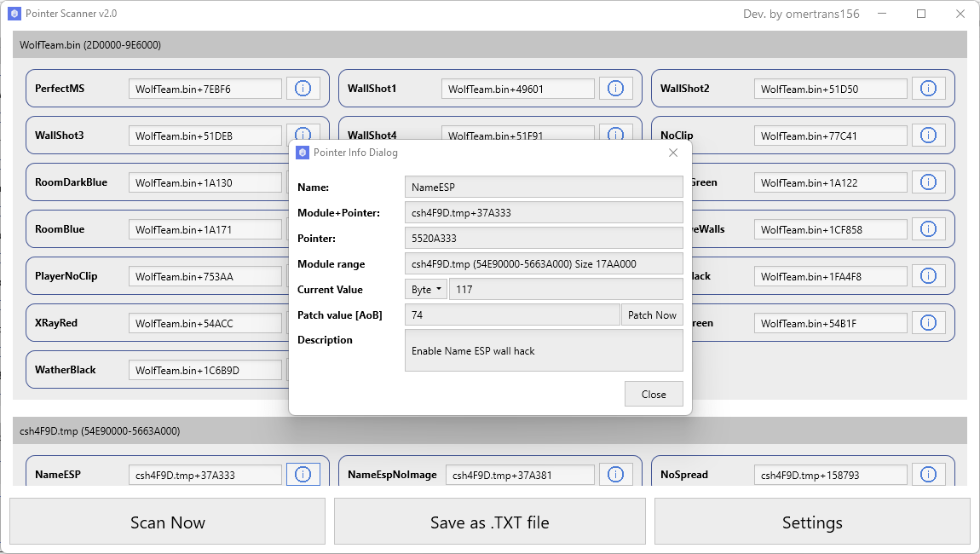Screen dimensions: 980x554
Task: Click WallShot2 address field WolfTeam.bin+51D50
Action: coord(830,89)
